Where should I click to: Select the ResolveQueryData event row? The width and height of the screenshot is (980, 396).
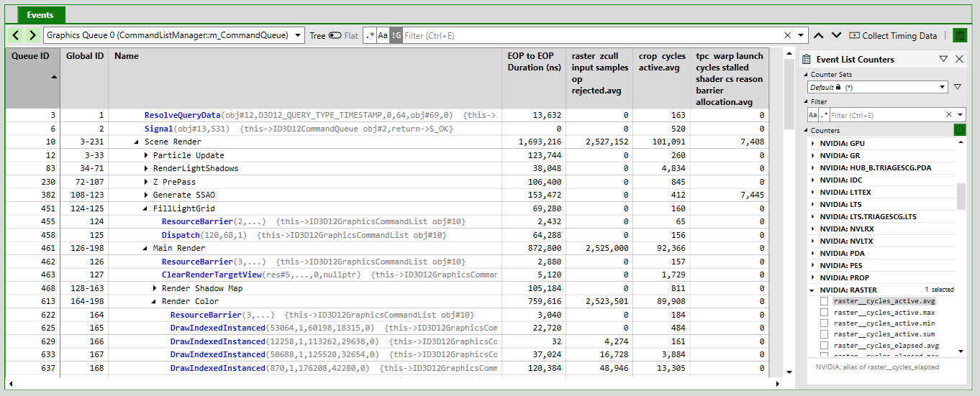point(387,115)
